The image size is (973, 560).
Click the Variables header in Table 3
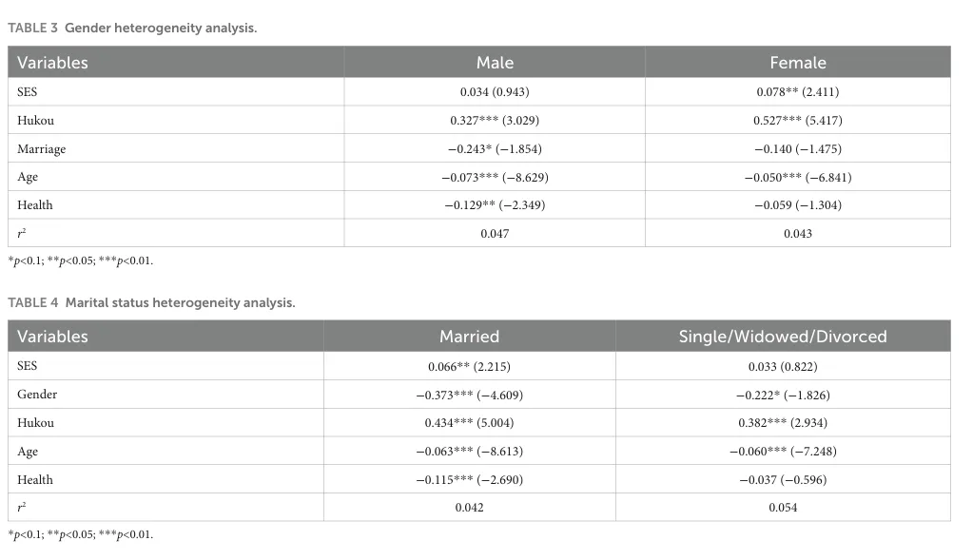point(52,63)
